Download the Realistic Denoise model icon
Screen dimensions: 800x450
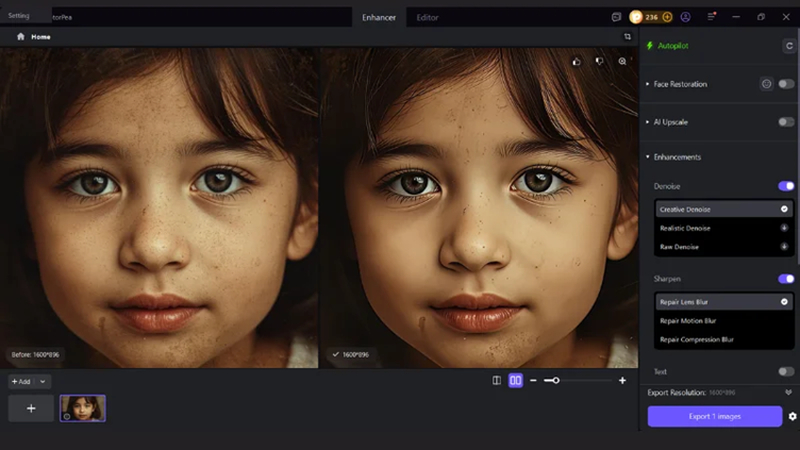784,228
